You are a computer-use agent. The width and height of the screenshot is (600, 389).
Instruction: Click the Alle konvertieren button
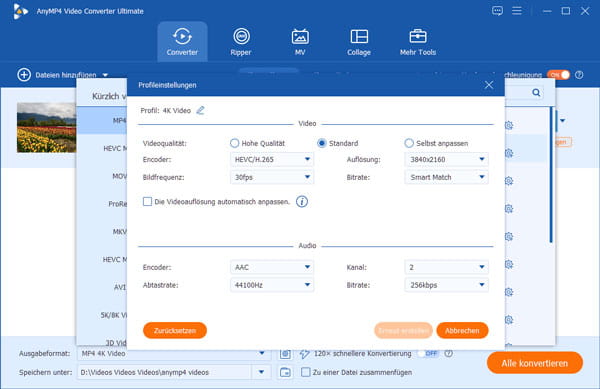[x=535, y=363]
